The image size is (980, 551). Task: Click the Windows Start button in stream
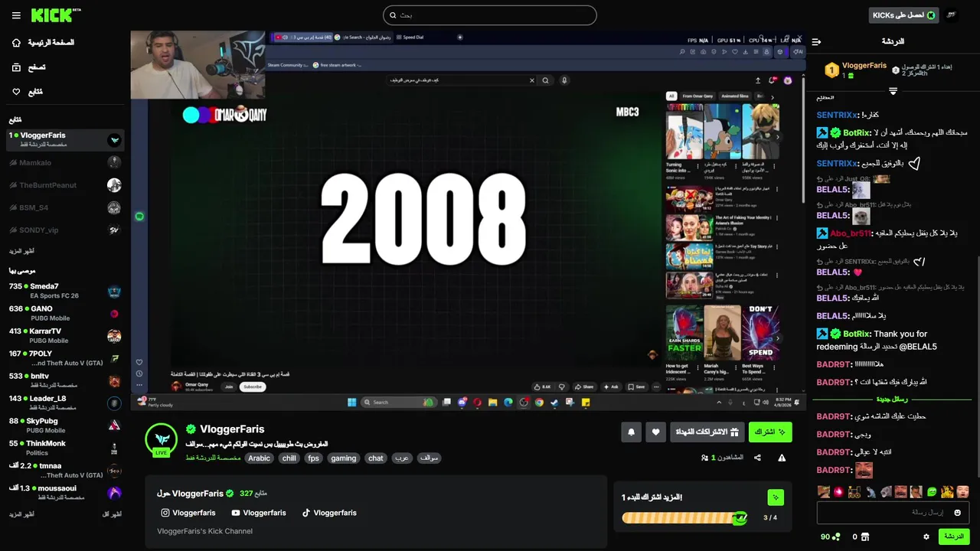(352, 402)
